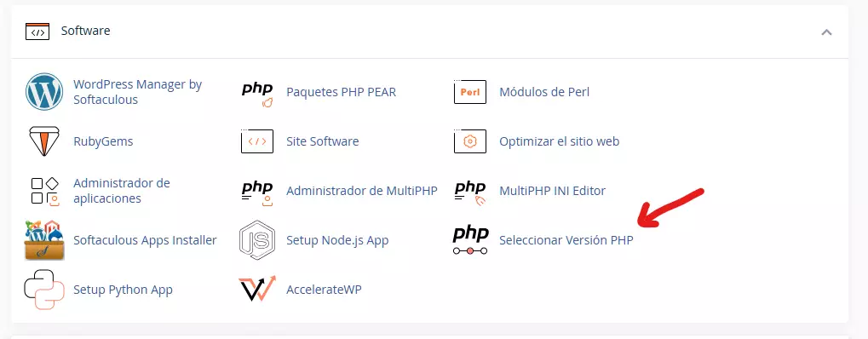Open the Paquetes PHP PEAR icon
This screenshot has width=868, height=339.
(x=257, y=95)
